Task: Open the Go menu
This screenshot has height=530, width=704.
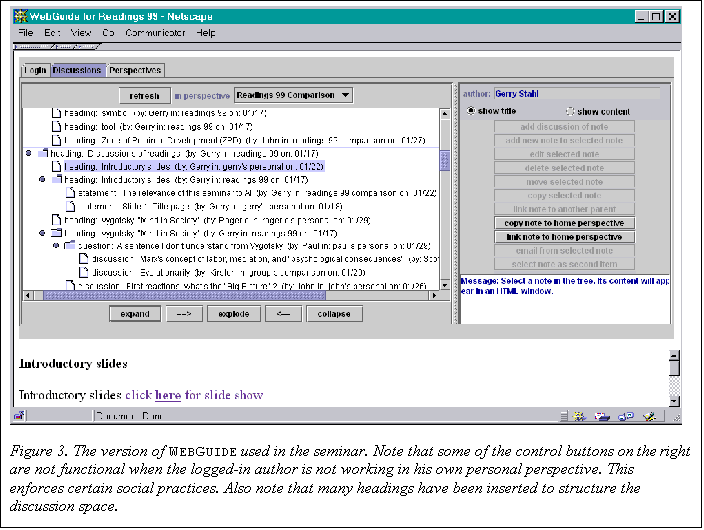Action: (108, 33)
